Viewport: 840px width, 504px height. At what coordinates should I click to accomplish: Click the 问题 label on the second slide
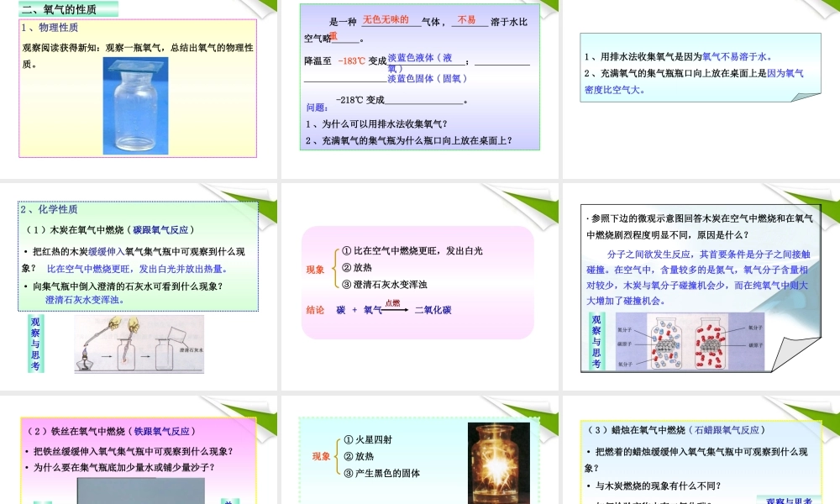point(317,107)
